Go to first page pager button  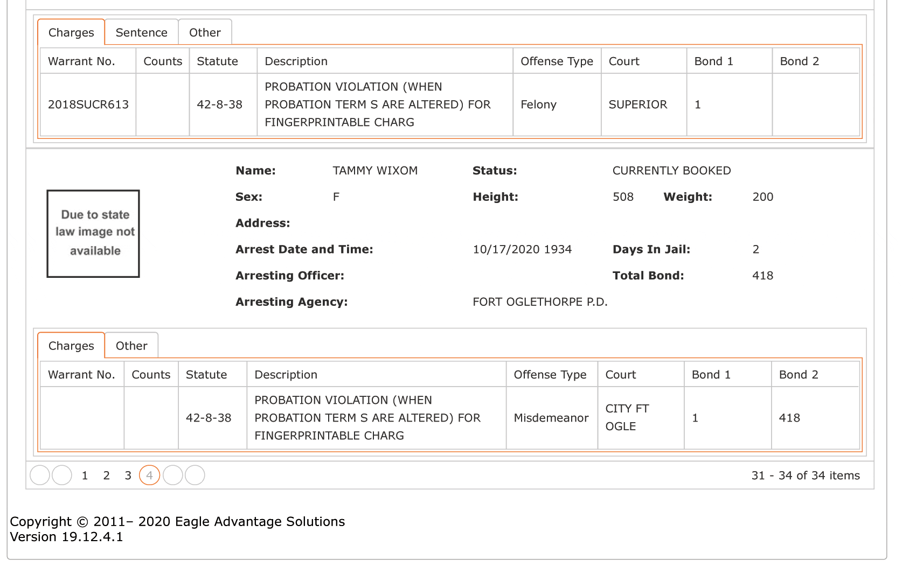pos(40,475)
